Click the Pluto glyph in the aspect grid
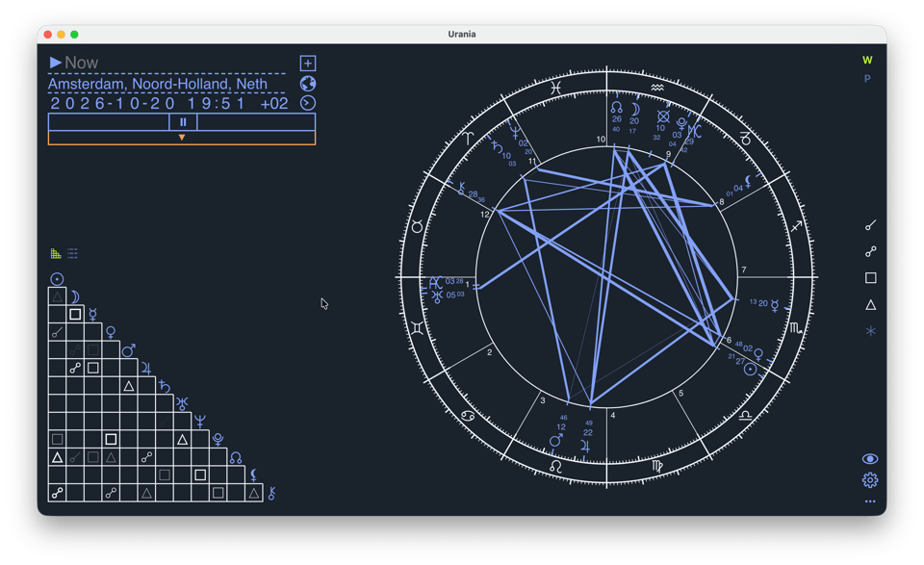Image resolution: width=924 pixels, height=565 pixels. [218, 440]
